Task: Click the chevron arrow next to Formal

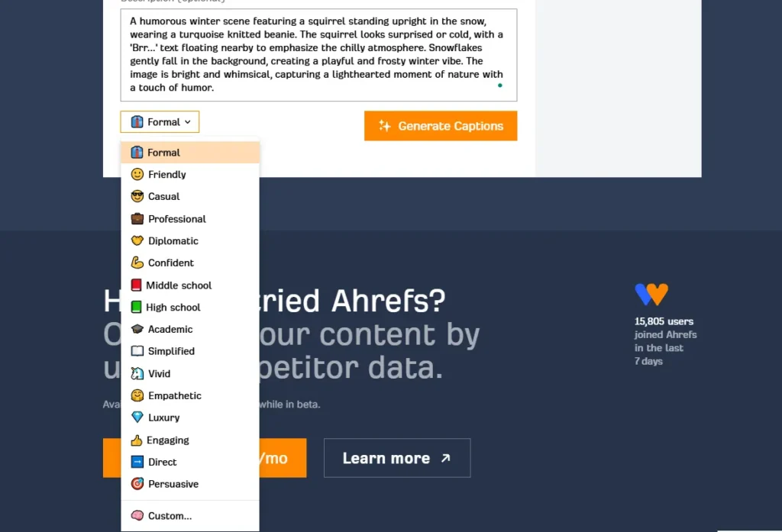Action: pyautogui.click(x=188, y=121)
